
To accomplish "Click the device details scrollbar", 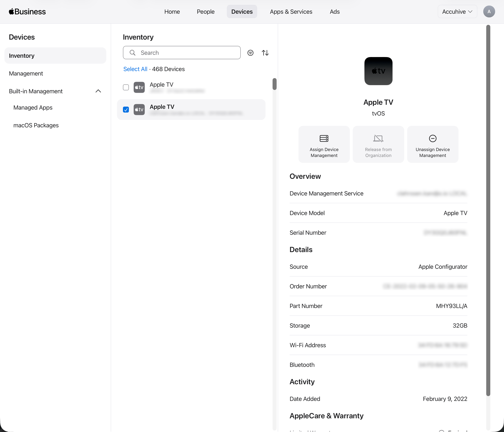I will tap(488, 210).
